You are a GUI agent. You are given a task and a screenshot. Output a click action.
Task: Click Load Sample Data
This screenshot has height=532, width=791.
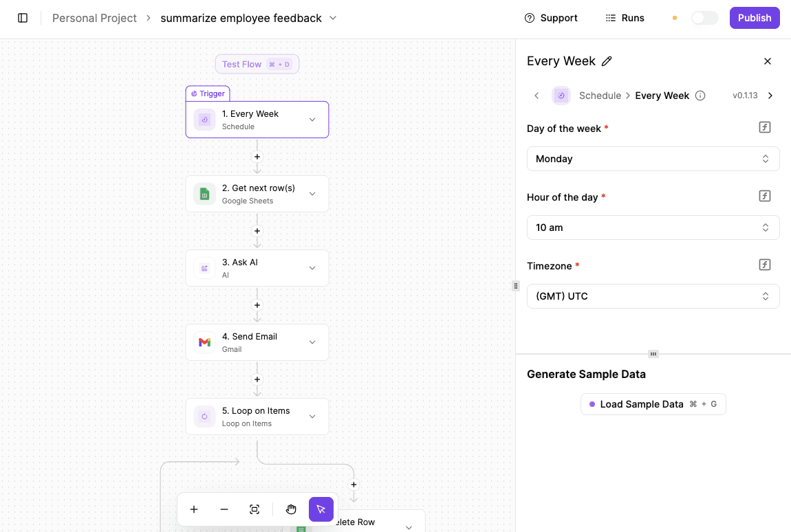[652, 404]
